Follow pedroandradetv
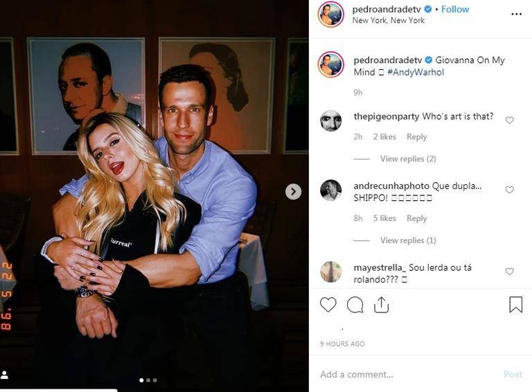 coord(455,9)
